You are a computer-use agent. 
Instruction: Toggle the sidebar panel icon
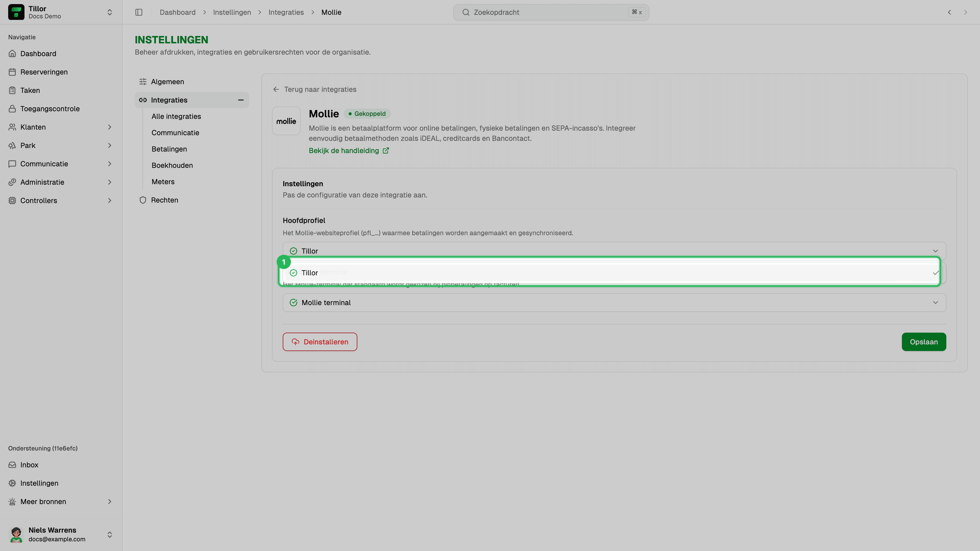(x=139, y=12)
